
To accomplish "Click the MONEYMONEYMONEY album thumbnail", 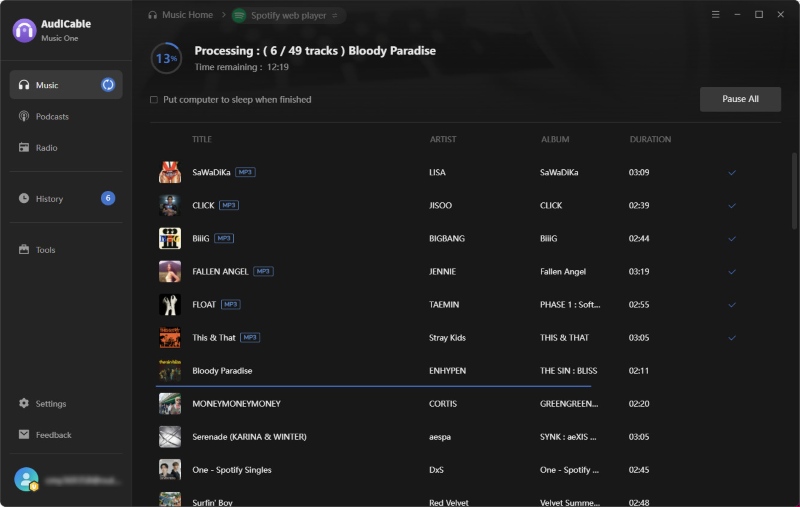I will (170, 403).
